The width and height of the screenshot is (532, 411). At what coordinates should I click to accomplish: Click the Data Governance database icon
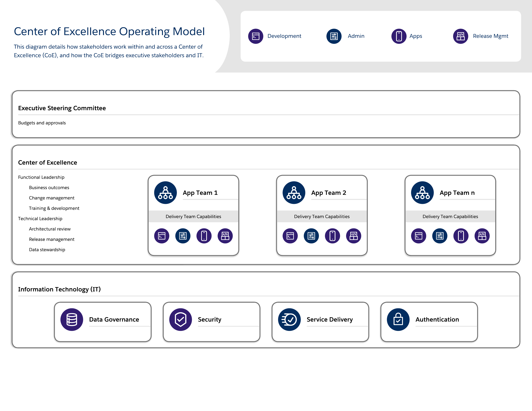[x=72, y=319]
